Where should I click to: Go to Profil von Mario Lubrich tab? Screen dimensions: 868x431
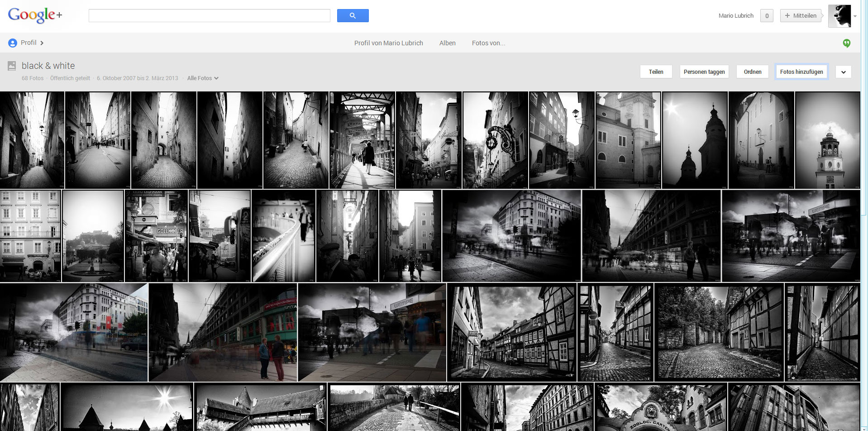388,43
